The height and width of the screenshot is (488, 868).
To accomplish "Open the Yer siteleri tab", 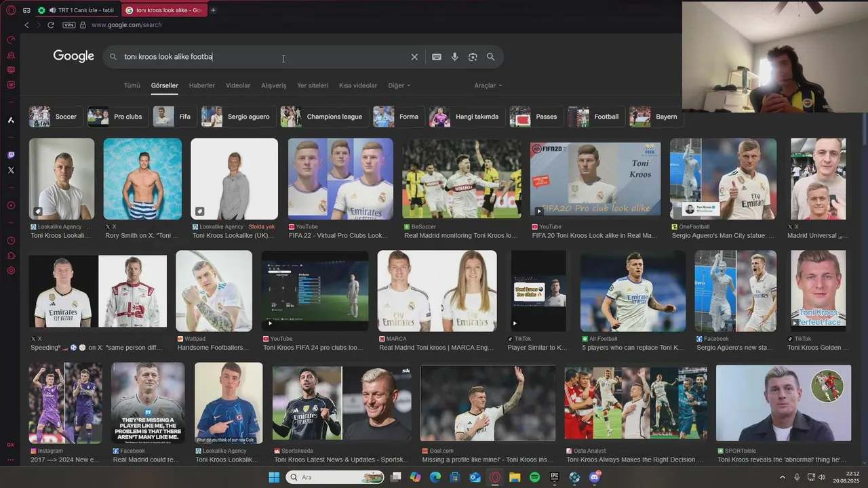I will pos(313,85).
